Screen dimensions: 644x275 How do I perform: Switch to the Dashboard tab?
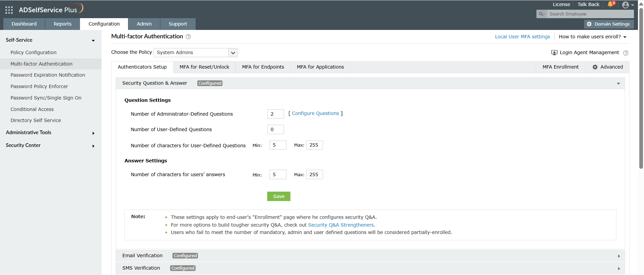coord(24,24)
